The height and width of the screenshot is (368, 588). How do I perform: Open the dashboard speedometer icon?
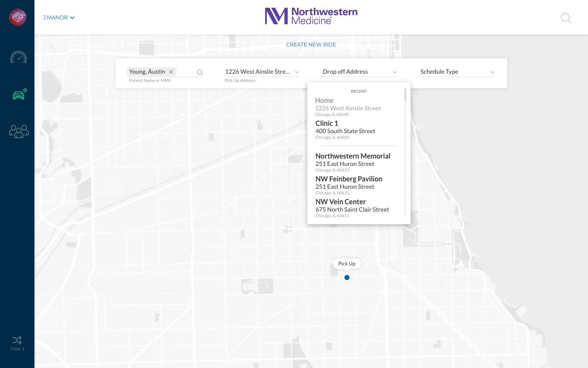click(x=19, y=57)
